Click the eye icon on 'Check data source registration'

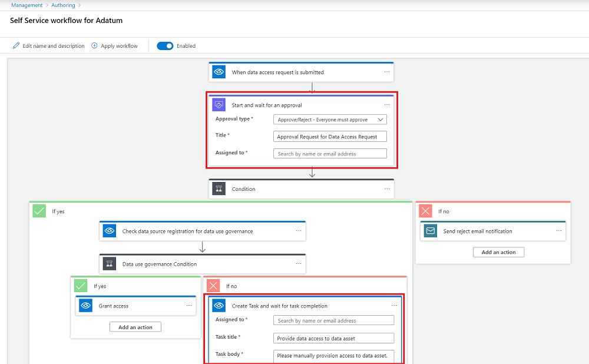click(x=109, y=230)
